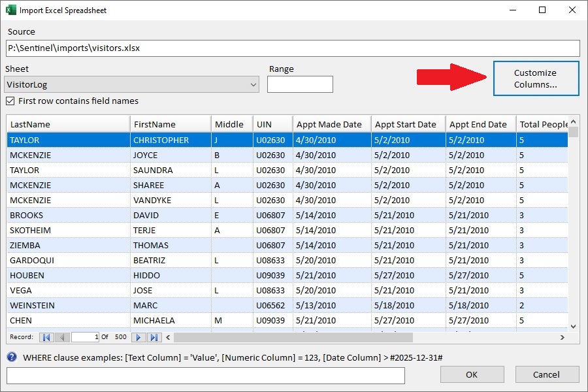588x392 pixels.
Task: Select the SKOTHEIM last name cell
Action: click(x=68, y=231)
